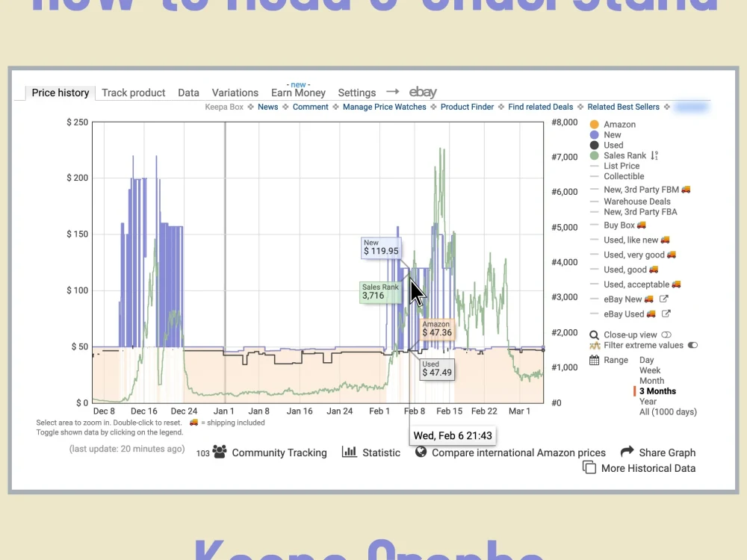
Task: Select the Year range
Action: click(x=648, y=402)
